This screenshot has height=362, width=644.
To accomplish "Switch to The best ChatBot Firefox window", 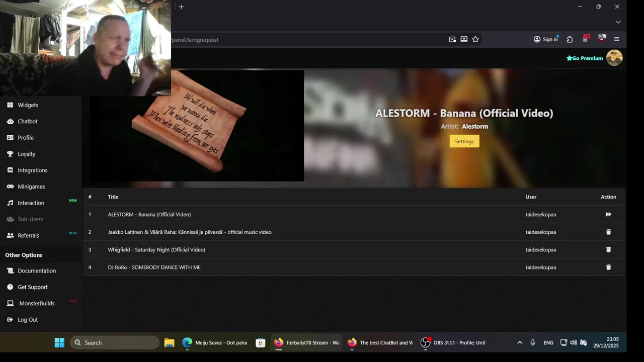I will point(380,342).
